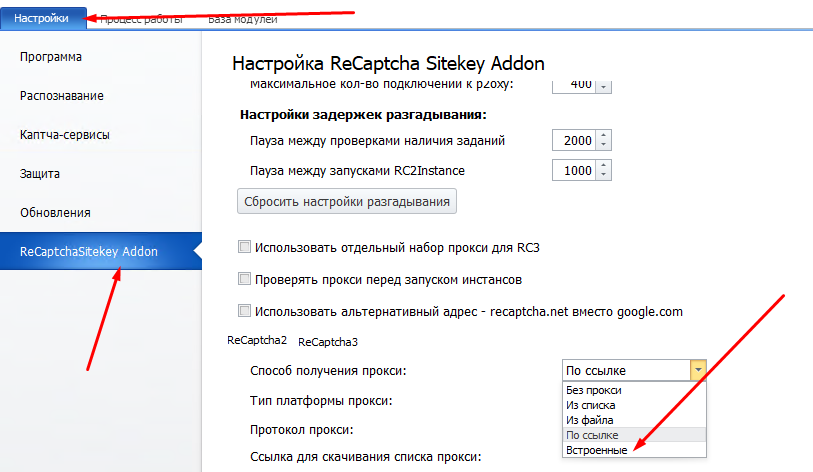Open the Каптча-сервисы section
This screenshot has height=472, width=813.
[x=65, y=135]
